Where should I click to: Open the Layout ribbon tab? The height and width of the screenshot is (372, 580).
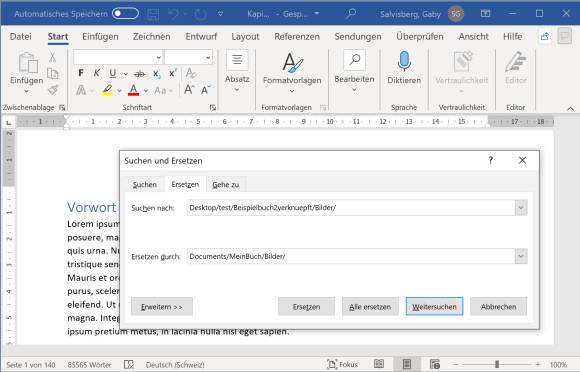pos(245,37)
